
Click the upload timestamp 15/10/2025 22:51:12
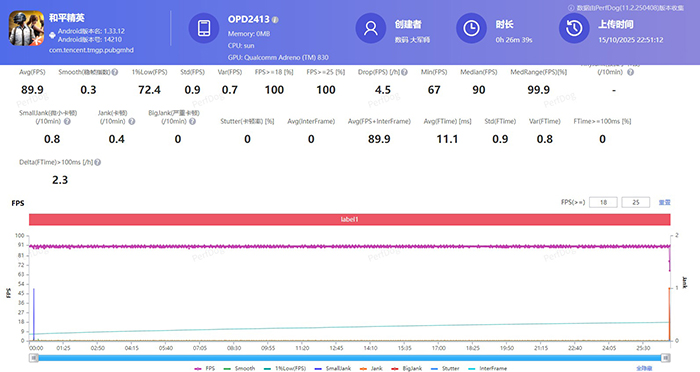click(630, 40)
